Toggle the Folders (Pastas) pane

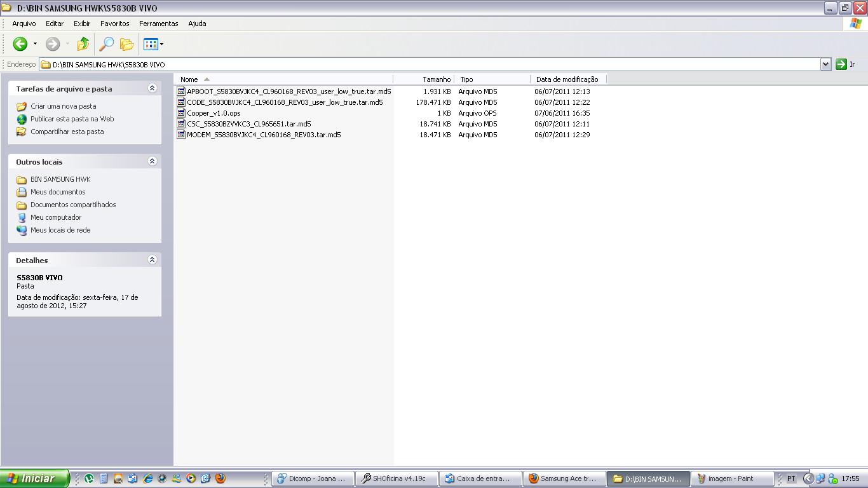pos(127,44)
